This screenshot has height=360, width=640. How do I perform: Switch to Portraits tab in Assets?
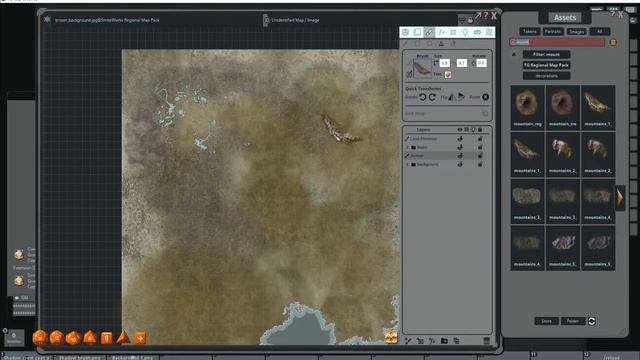click(553, 31)
